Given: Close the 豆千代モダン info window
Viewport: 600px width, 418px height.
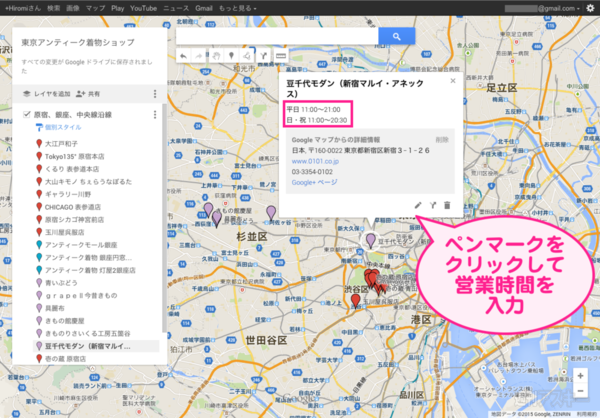Looking at the screenshot, I should pos(453,81).
